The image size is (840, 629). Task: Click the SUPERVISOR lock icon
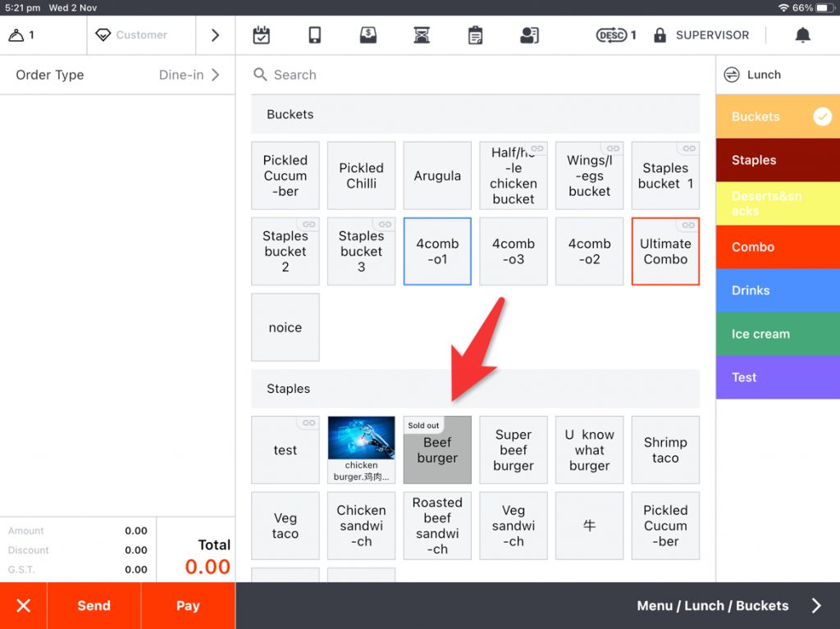(x=660, y=35)
